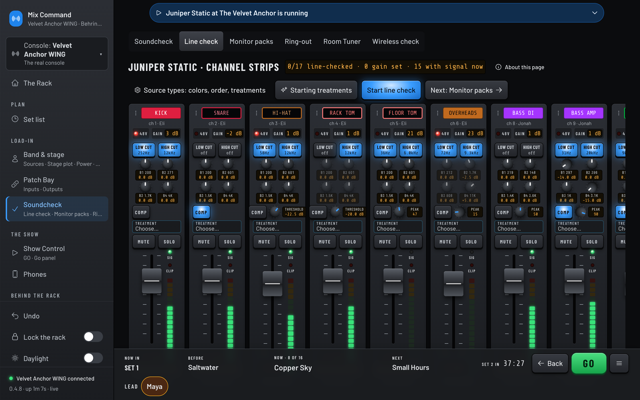
Task: Switch to the Soundcheck tab
Action: [153, 41]
